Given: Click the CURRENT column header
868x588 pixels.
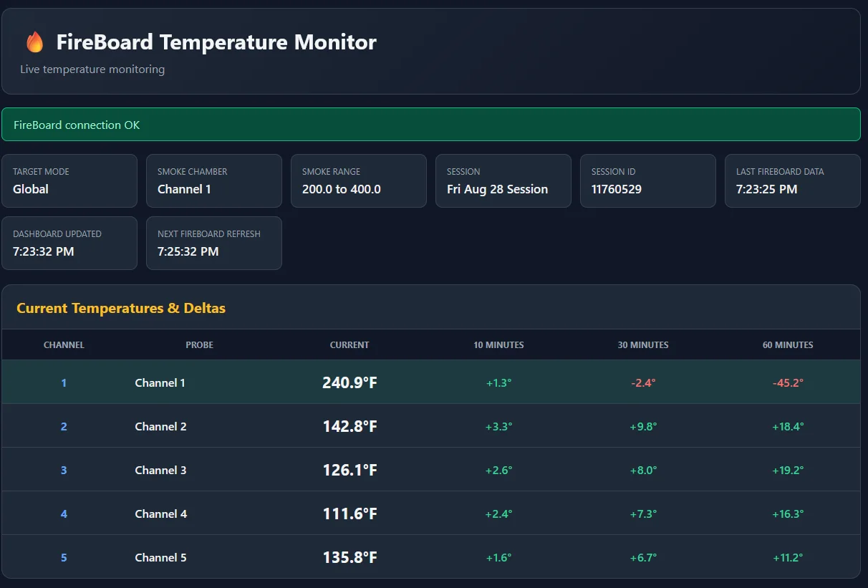Looking at the screenshot, I should point(349,345).
